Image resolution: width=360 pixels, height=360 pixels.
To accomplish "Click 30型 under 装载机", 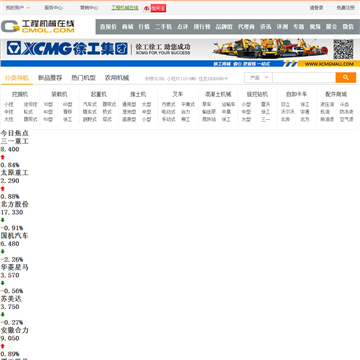I will point(48,104).
